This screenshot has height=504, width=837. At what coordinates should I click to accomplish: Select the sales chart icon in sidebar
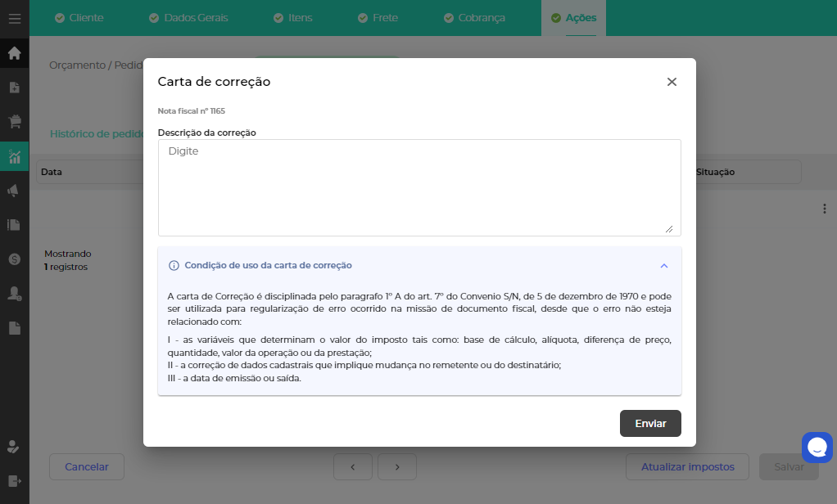14,156
